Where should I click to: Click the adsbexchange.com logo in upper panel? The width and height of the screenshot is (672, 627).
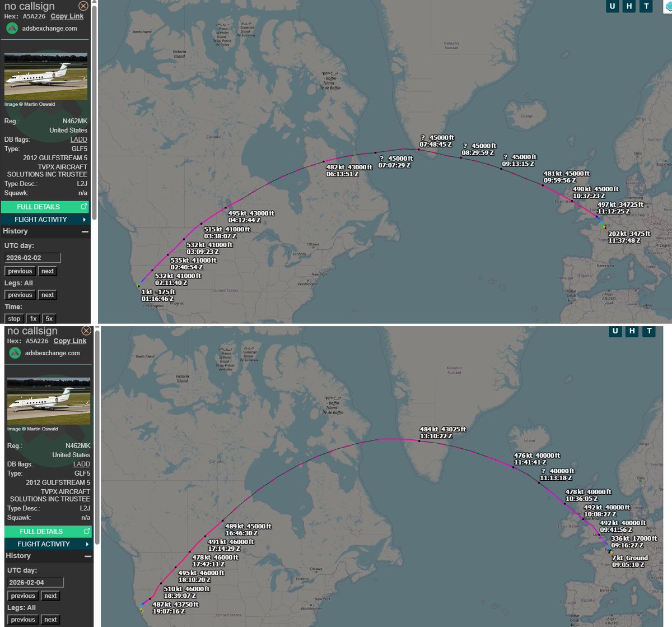tap(12, 28)
